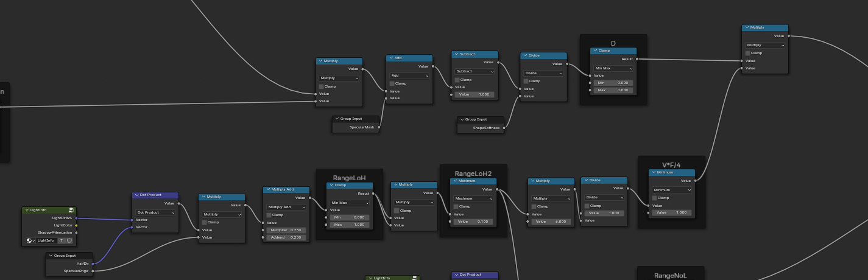Click the purple HalfDir output socket
Viewport: 868px width, 280px height.
click(93, 264)
